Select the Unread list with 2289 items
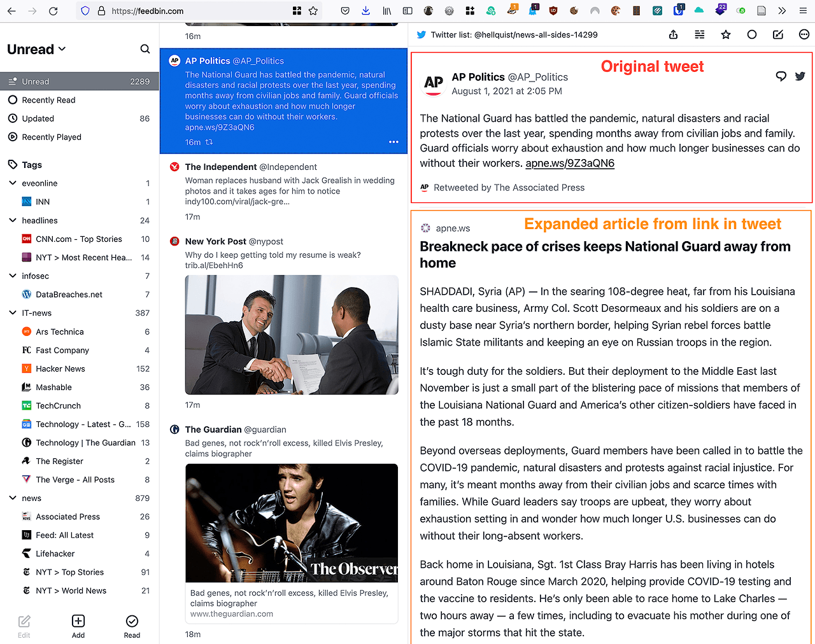This screenshot has width=815, height=644. (x=80, y=81)
